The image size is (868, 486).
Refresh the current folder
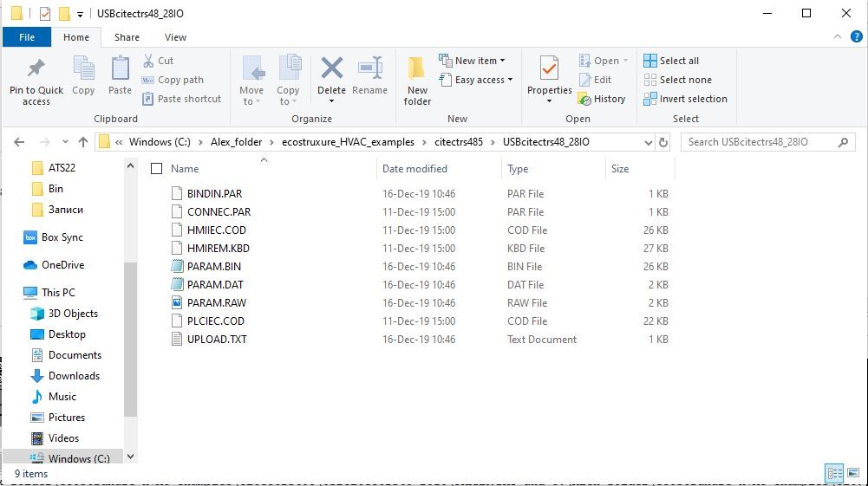663,143
